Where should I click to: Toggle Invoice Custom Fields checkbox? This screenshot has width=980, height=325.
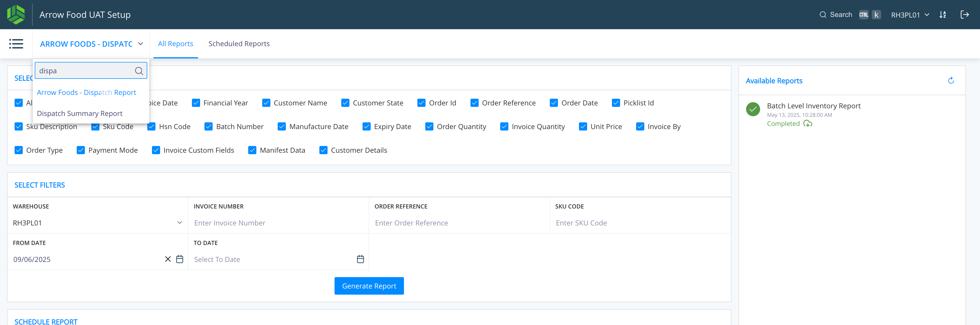tap(156, 150)
